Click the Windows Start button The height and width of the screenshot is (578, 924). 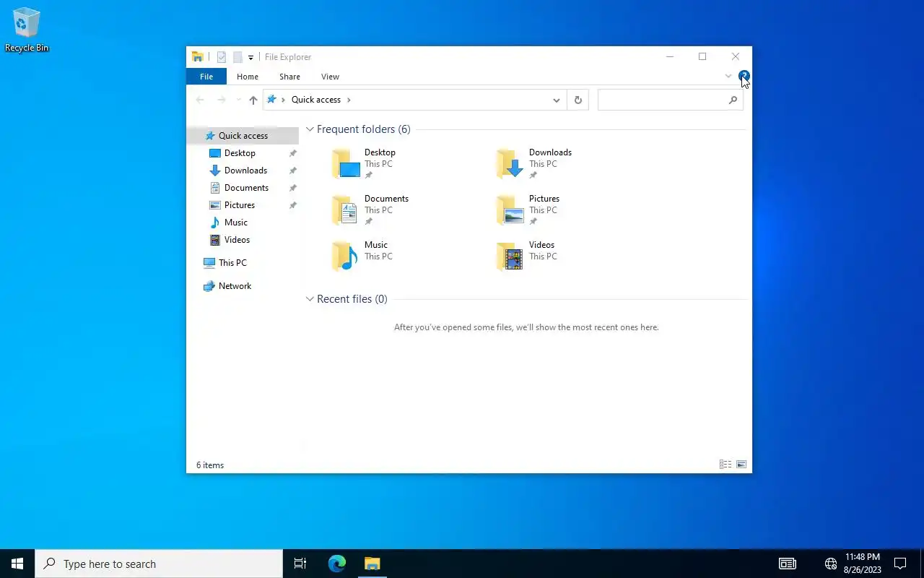[x=17, y=564]
